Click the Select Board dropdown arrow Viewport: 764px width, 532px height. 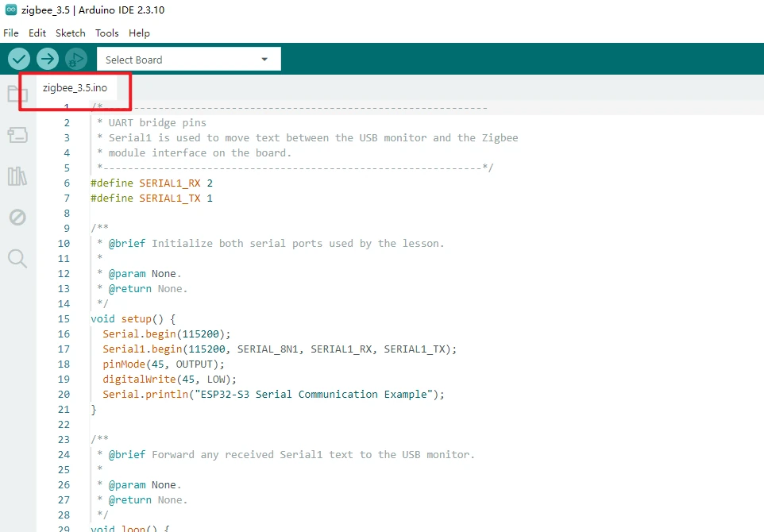264,60
